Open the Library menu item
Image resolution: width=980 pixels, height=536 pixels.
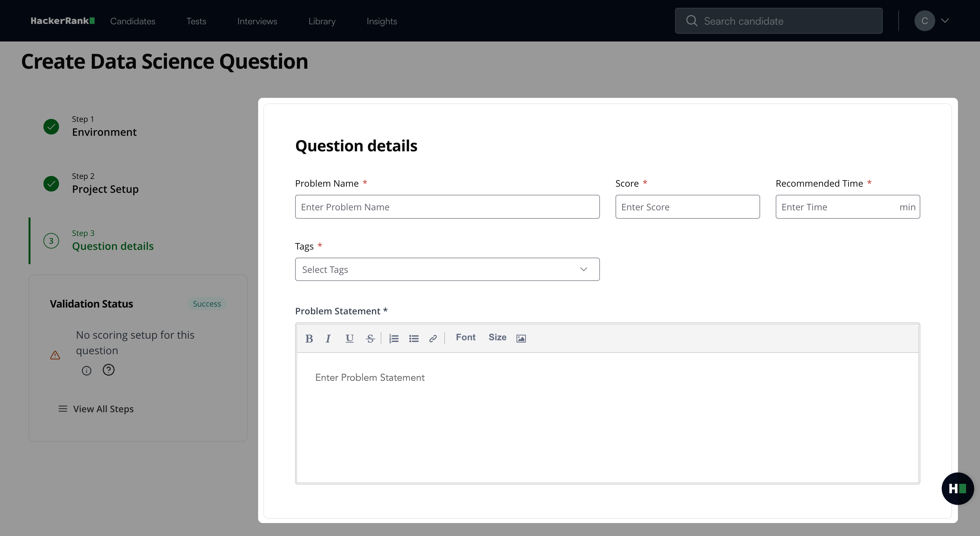[x=322, y=21]
